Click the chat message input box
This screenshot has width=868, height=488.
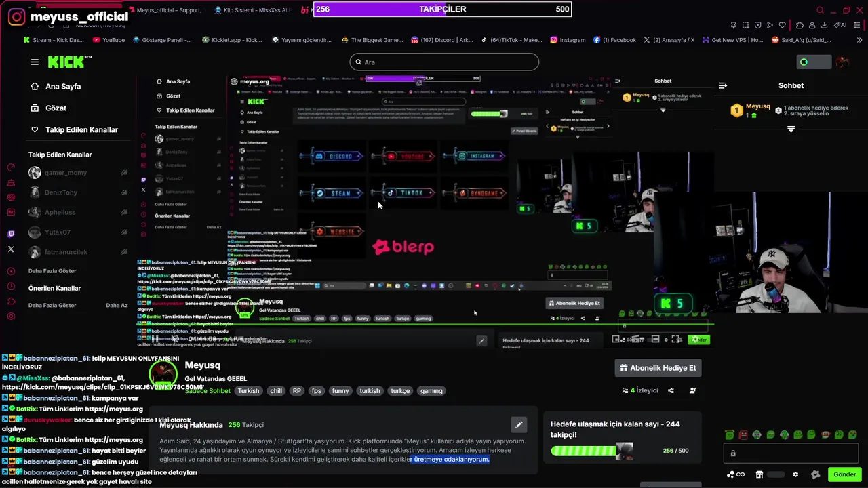(791, 453)
